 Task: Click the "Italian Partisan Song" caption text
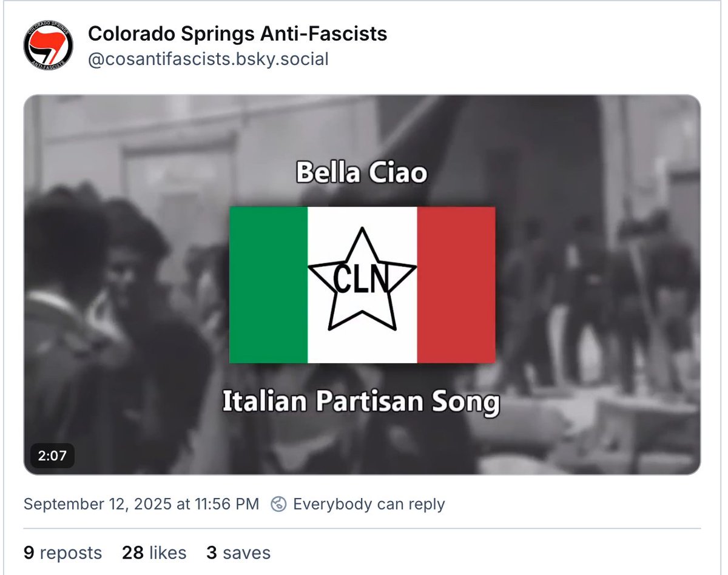click(361, 402)
